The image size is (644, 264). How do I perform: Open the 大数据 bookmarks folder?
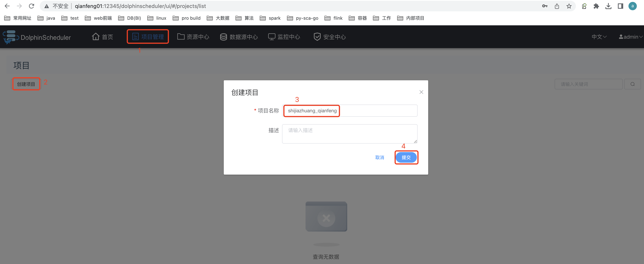218,18
